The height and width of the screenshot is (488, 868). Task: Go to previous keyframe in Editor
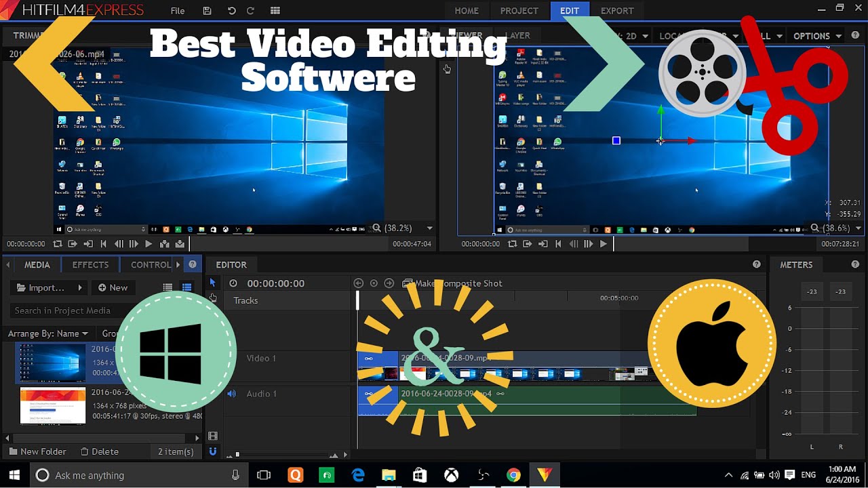coord(359,283)
